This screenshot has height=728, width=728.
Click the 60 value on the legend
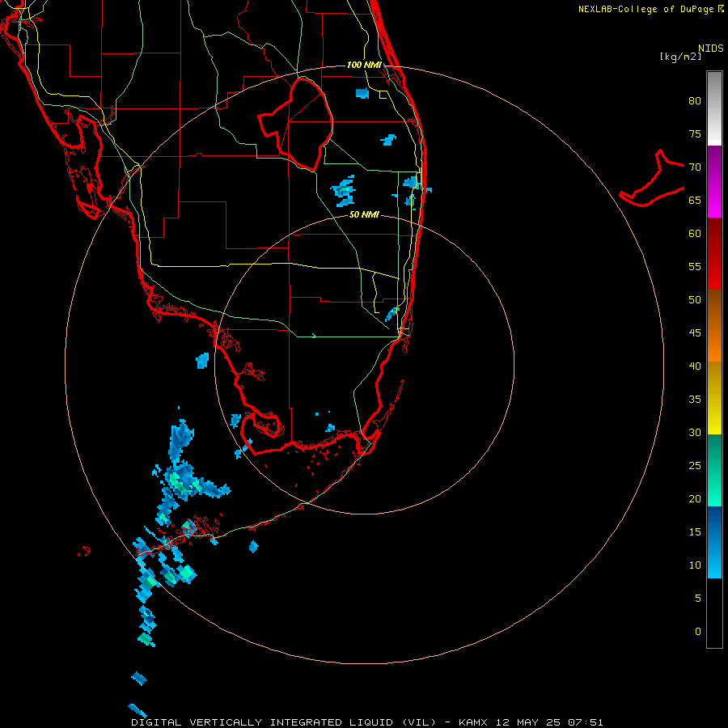695,234
